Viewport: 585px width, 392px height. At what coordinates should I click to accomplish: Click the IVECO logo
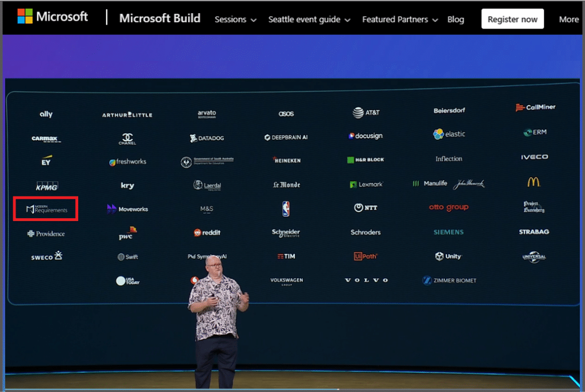coord(535,157)
